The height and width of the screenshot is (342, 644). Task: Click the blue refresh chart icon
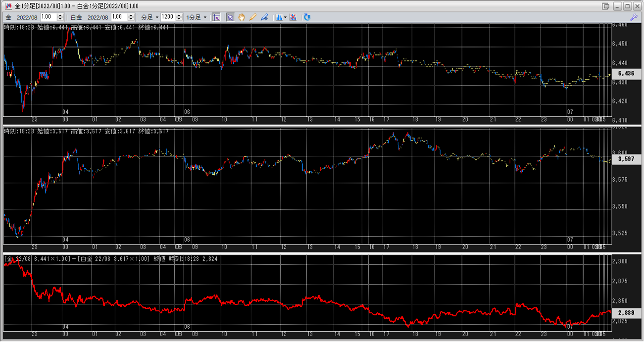pos(307,17)
